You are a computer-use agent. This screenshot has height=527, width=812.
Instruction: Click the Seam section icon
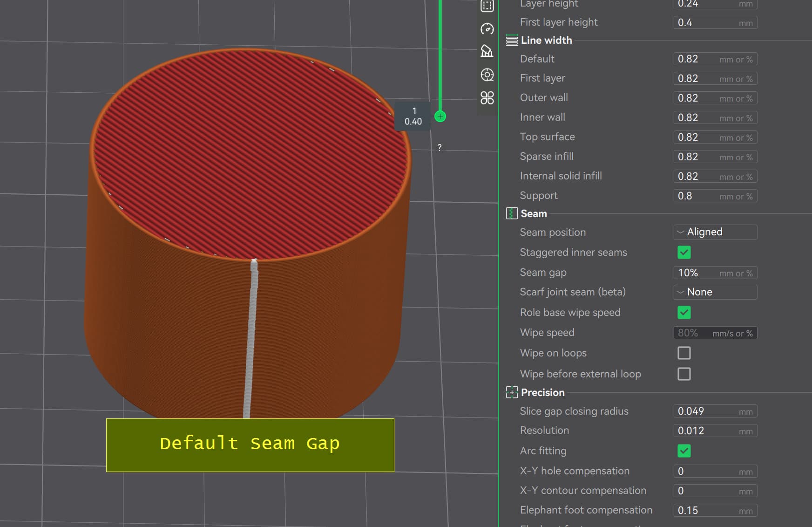click(512, 213)
